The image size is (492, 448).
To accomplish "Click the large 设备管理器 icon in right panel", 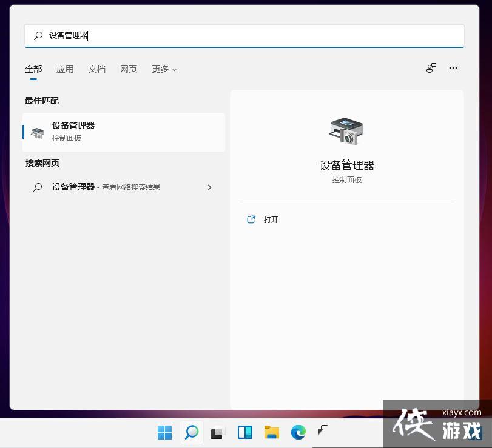I will (x=346, y=130).
